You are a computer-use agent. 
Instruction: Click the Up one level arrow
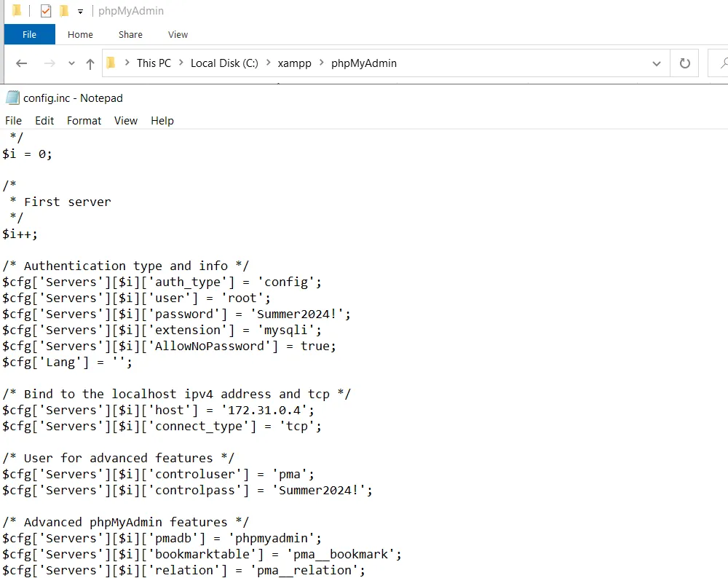(x=90, y=63)
